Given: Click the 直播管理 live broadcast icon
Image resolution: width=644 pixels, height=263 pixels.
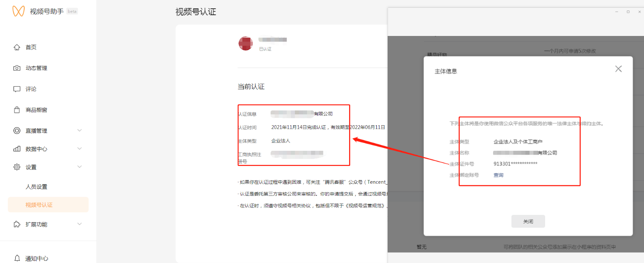Looking at the screenshot, I should pos(17,131).
